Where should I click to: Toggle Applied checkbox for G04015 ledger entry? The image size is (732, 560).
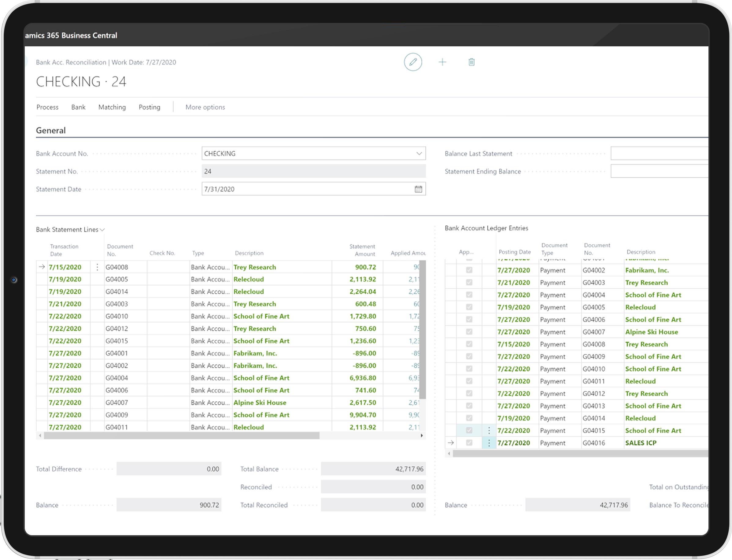click(x=469, y=430)
